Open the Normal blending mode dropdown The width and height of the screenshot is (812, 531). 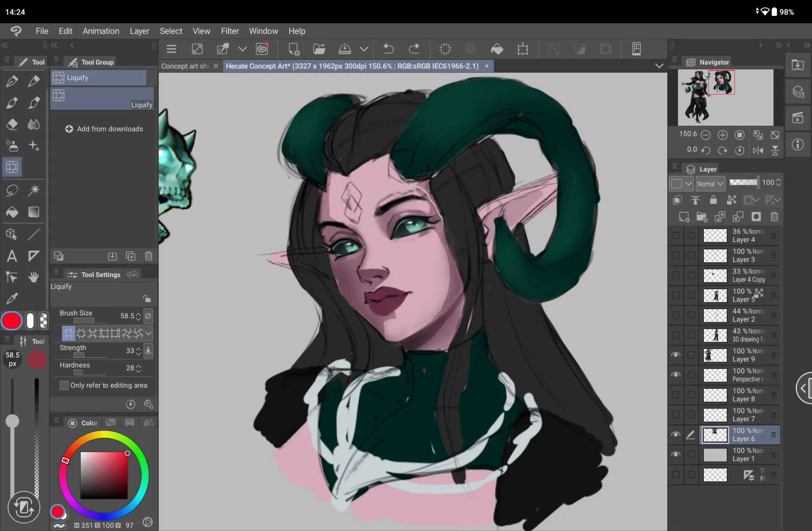coord(710,183)
